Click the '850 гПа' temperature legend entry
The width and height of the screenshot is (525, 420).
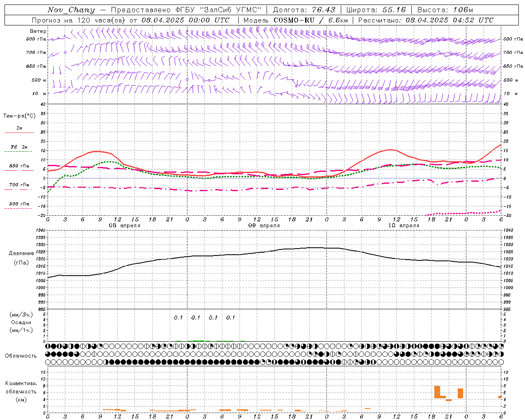click(19, 166)
